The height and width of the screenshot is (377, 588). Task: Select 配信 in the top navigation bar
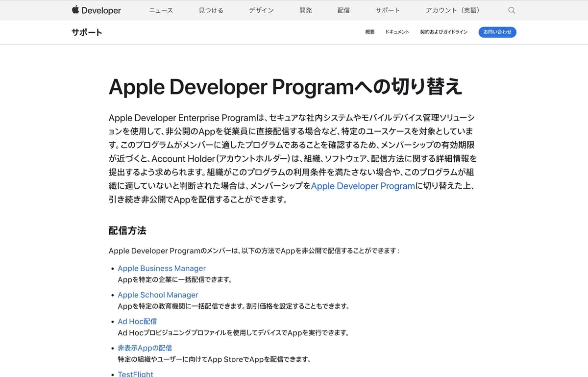[343, 10]
